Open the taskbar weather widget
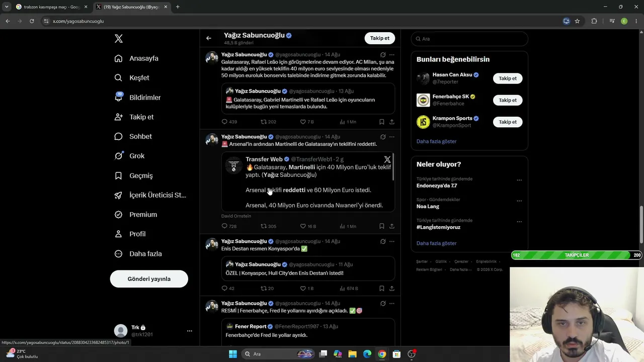644x362 pixels. 22,354
